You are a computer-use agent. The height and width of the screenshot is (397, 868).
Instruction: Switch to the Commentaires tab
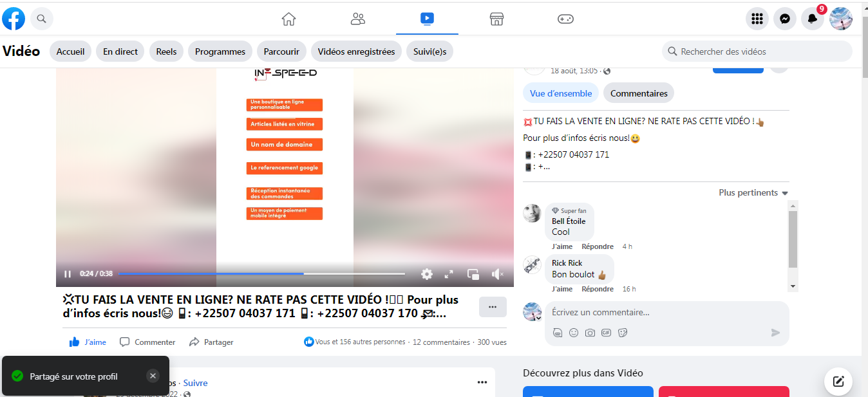tap(639, 93)
